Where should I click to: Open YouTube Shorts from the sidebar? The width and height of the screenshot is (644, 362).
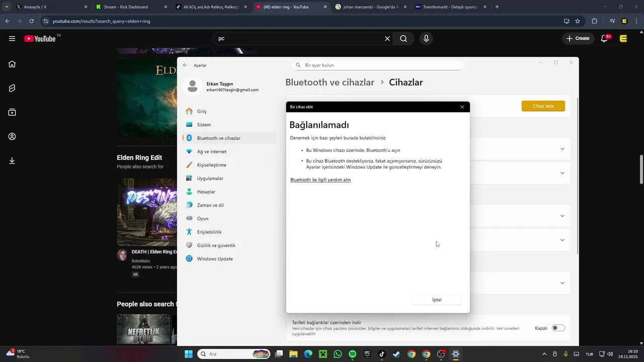(12, 88)
